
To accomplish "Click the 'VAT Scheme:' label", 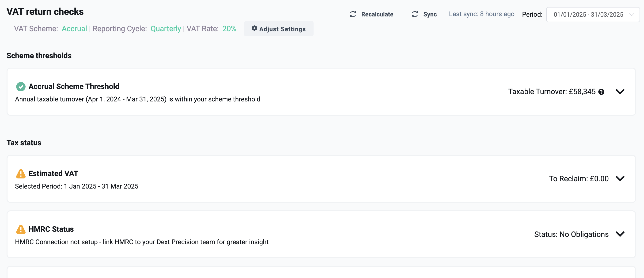I will (x=36, y=29).
